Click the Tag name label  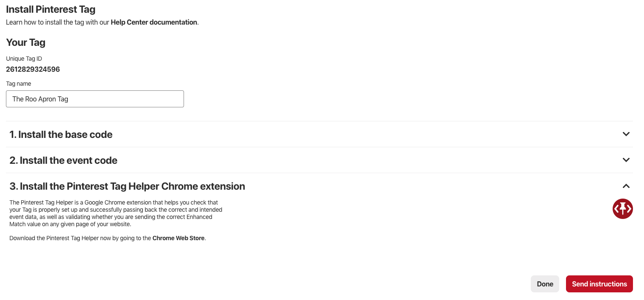coord(19,84)
